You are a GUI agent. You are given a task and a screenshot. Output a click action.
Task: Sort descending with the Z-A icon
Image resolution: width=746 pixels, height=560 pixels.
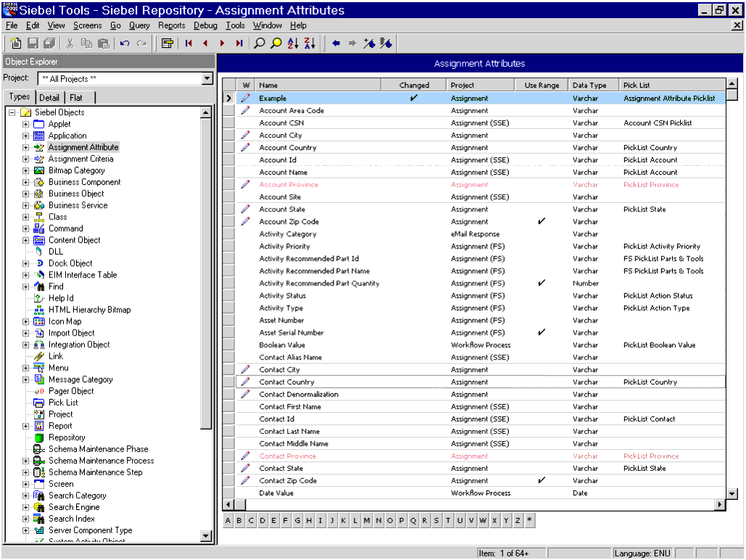tap(310, 43)
